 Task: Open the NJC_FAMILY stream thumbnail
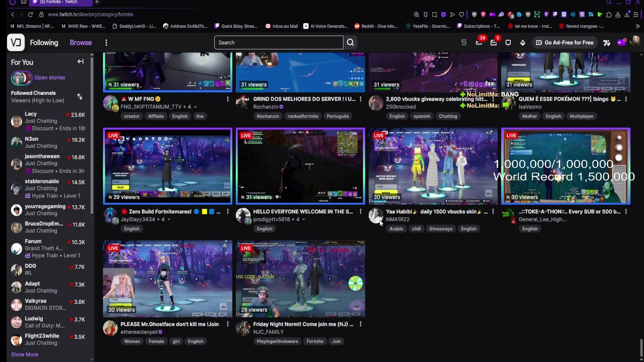(300, 279)
